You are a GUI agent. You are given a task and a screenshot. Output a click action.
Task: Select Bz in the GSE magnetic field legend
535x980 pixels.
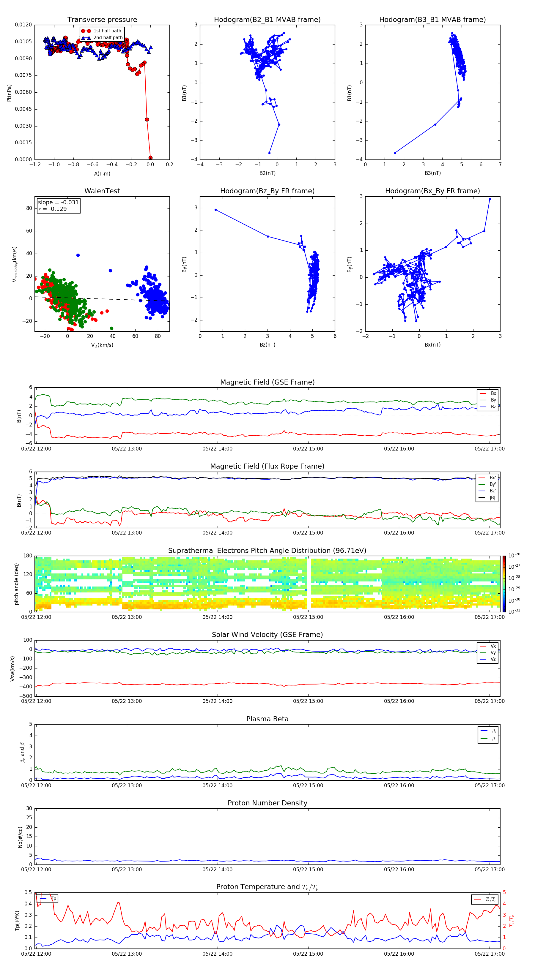coord(488,407)
